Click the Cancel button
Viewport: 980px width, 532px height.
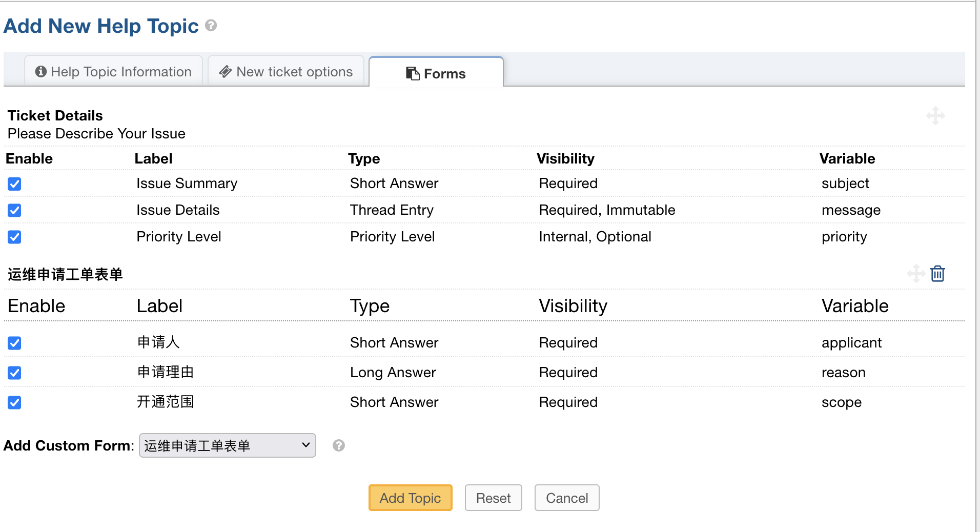(566, 498)
